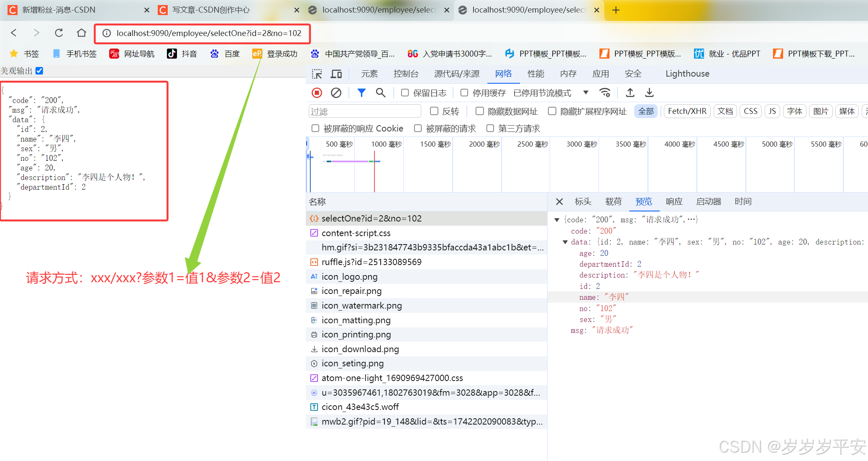Reload the page with browser refresh button
Screen dimensions: 868x461
(59, 33)
